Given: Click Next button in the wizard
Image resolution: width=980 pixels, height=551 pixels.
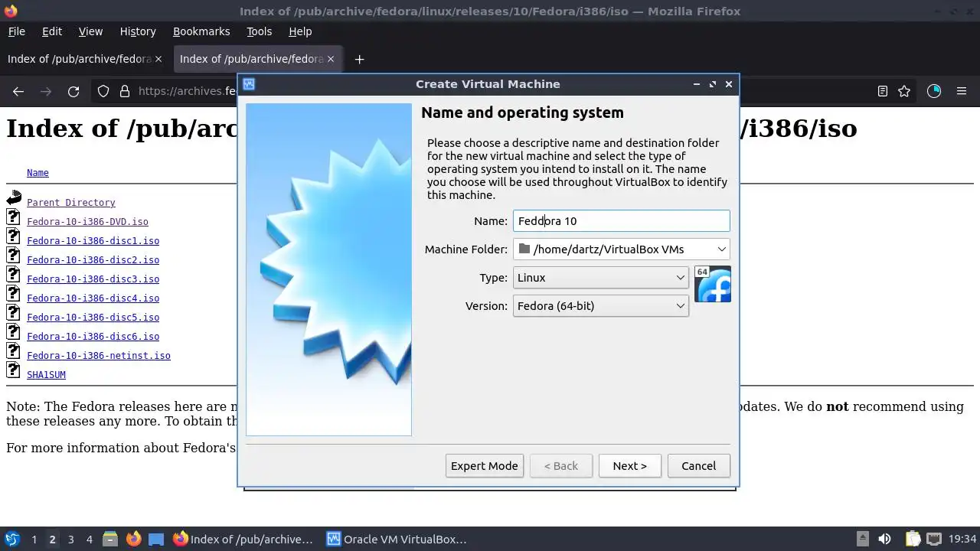Looking at the screenshot, I should point(630,466).
